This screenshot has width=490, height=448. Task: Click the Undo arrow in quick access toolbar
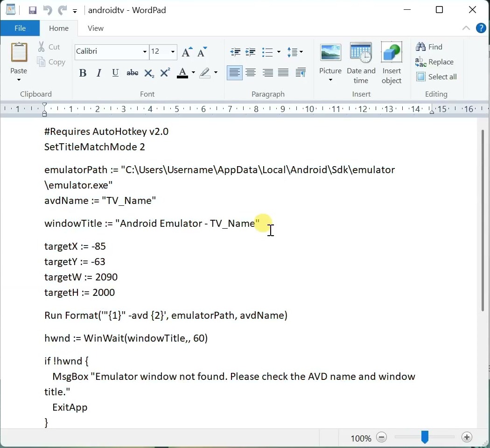[48, 10]
